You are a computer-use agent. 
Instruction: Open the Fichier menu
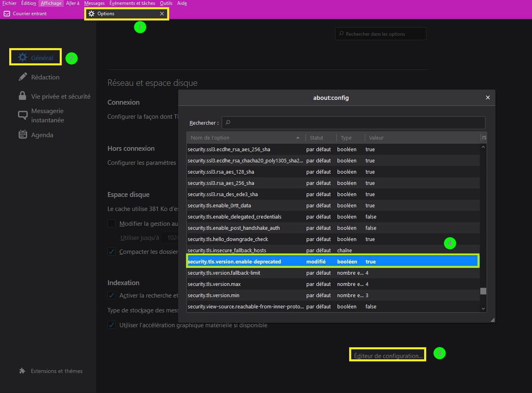9,3
